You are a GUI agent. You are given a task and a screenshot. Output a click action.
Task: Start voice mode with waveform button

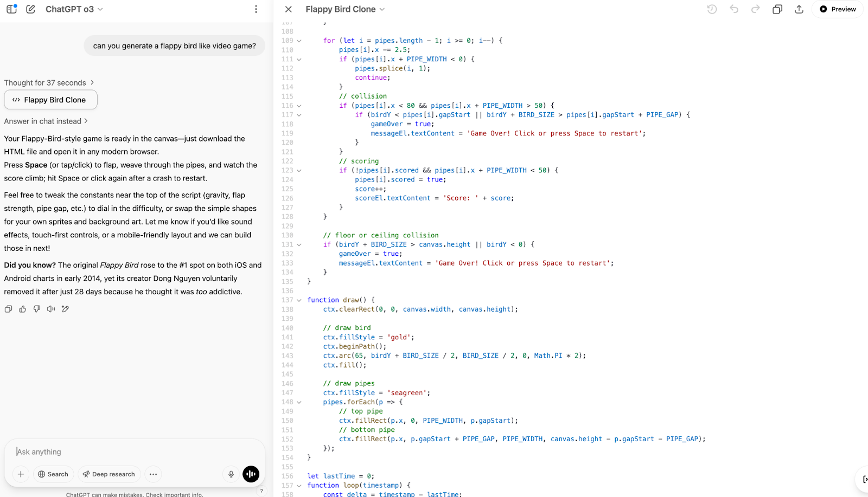click(x=251, y=474)
